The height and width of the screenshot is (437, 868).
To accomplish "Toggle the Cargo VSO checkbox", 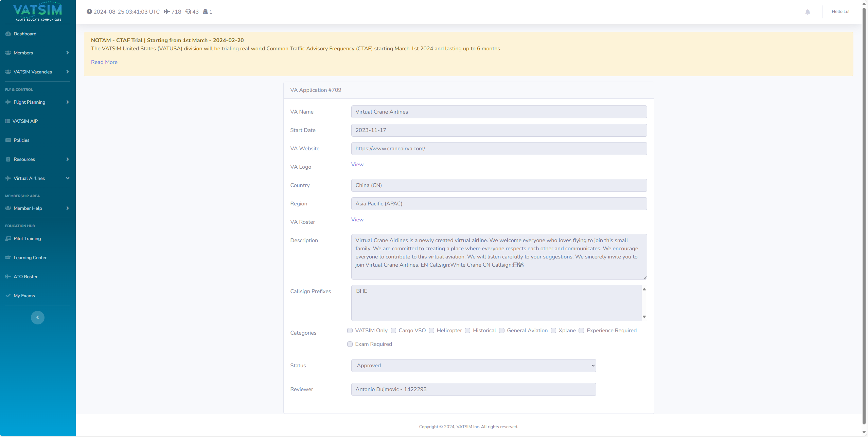I will (393, 331).
